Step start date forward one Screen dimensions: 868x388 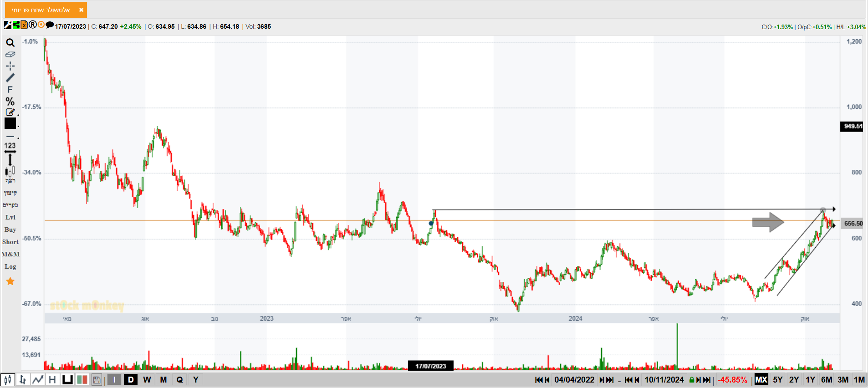[602, 380]
